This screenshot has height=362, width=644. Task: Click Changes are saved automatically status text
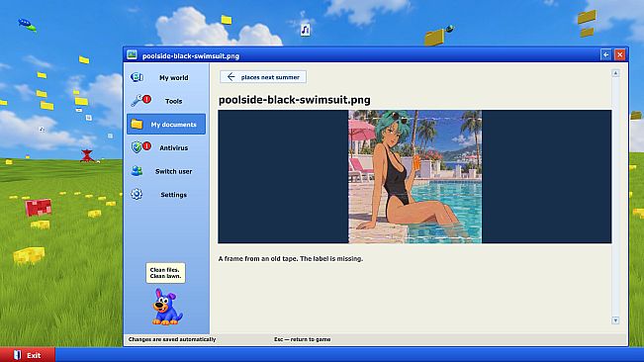coord(172,339)
